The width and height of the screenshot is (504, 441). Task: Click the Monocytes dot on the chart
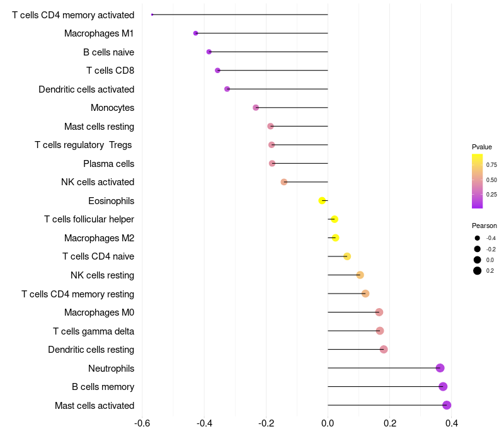256,108
